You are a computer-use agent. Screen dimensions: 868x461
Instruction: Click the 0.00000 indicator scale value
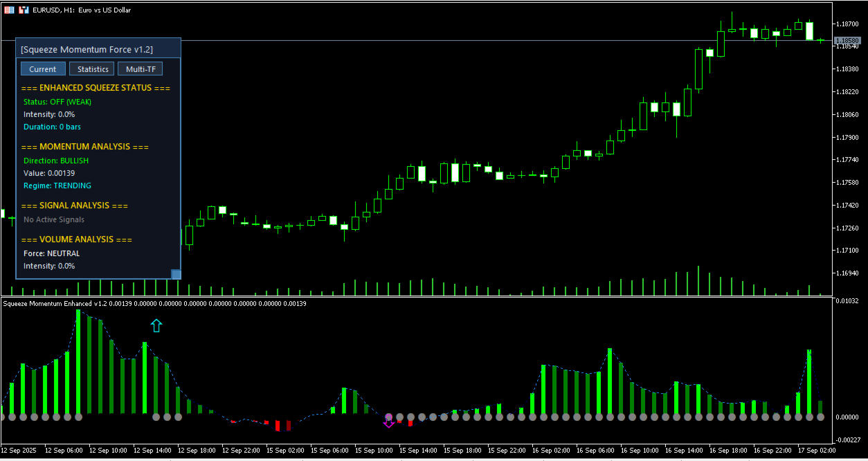pyautogui.click(x=848, y=417)
